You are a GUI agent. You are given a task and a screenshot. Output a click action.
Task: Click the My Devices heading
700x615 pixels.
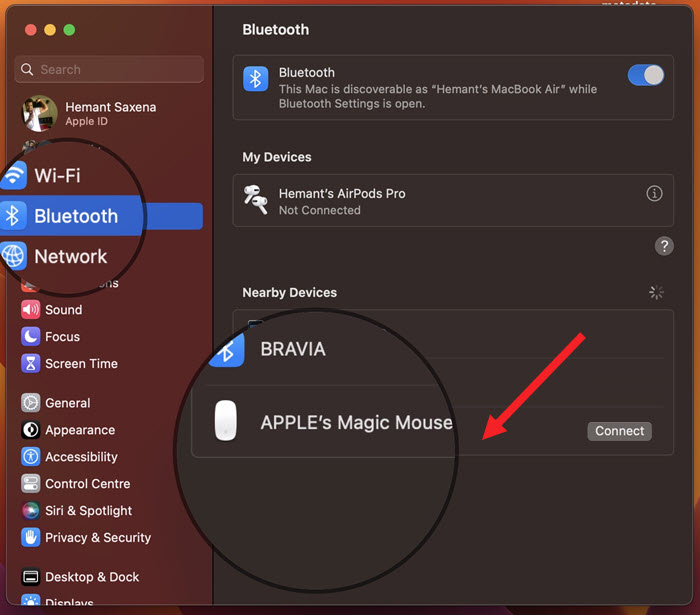(x=277, y=157)
